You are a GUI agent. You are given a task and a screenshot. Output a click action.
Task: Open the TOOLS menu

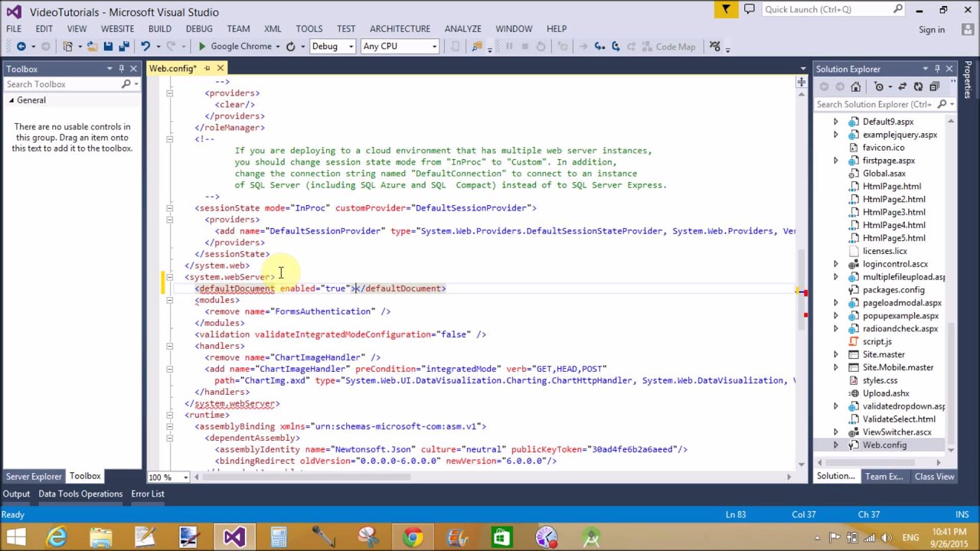(309, 29)
